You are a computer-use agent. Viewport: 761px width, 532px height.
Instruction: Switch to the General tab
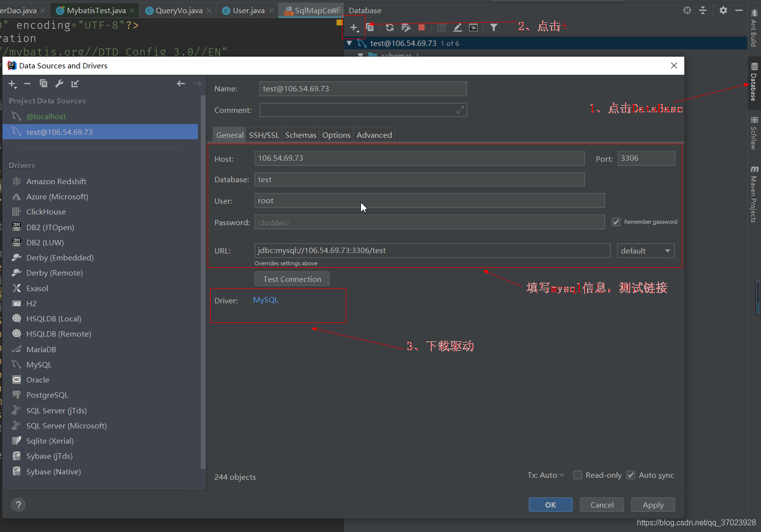pyautogui.click(x=230, y=135)
